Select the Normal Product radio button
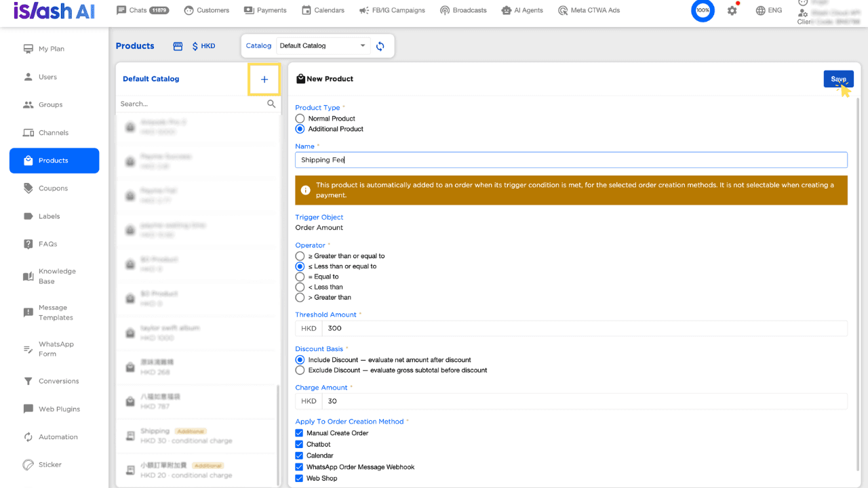The width and height of the screenshot is (868, 488). tap(300, 119)
